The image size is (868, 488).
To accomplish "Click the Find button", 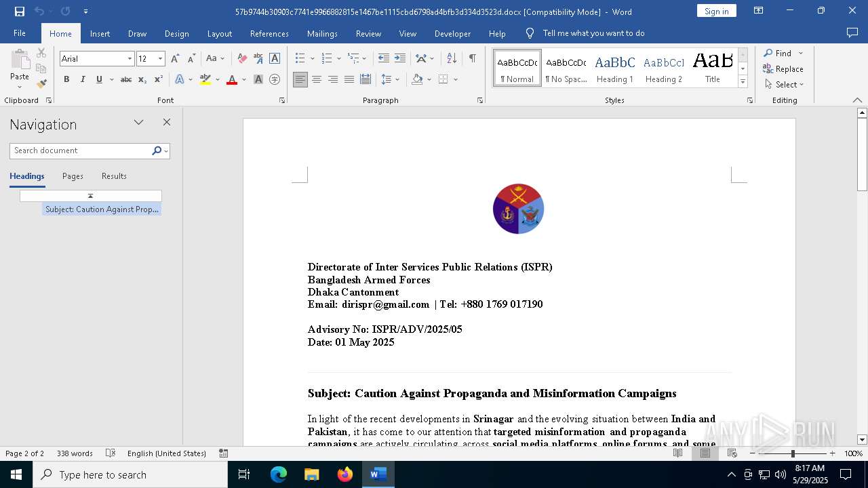I will coord(777,53).
